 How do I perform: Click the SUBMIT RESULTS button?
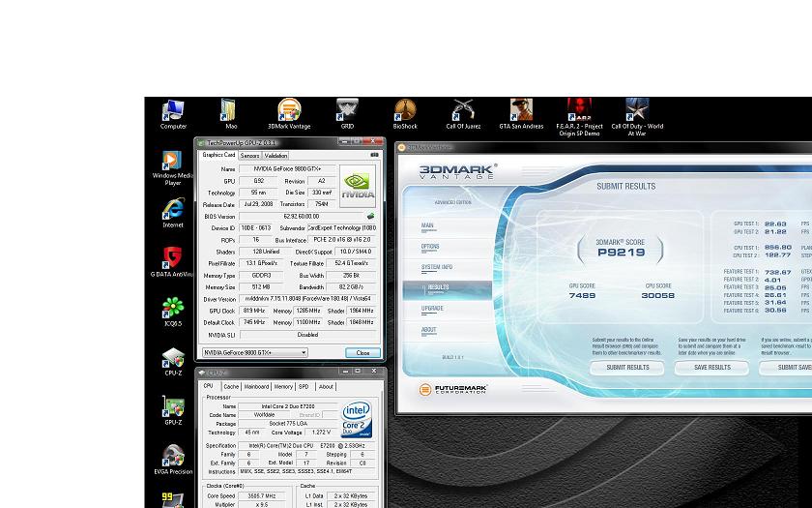coord(627,368)
